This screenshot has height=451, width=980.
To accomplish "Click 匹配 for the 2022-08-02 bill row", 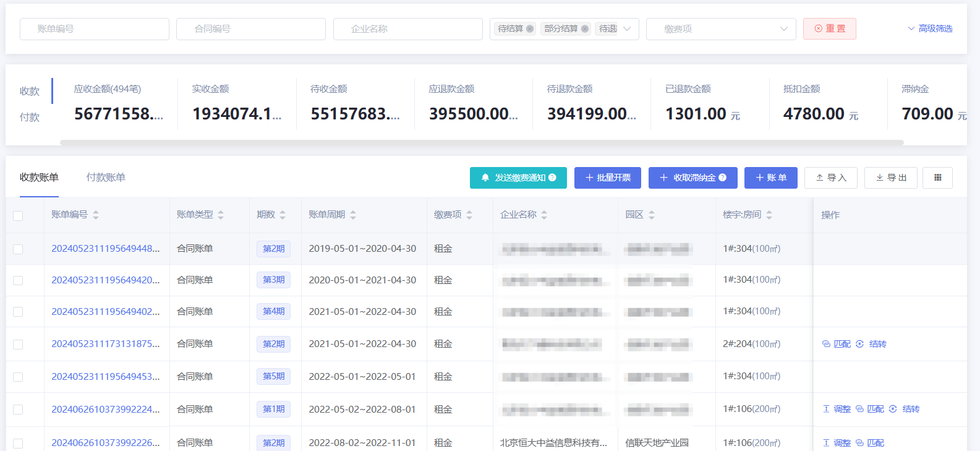I will pyautogui.click(x=875, y=443).
